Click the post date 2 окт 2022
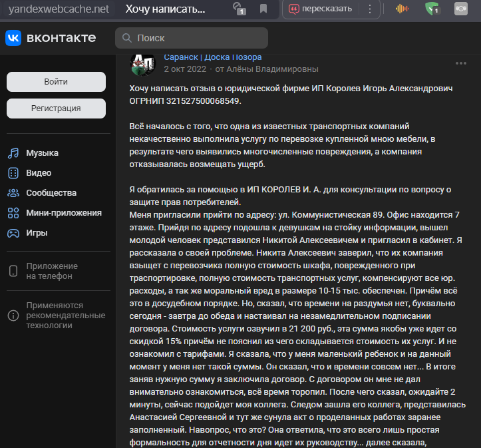The image size is (481, 448). [185, 69]
